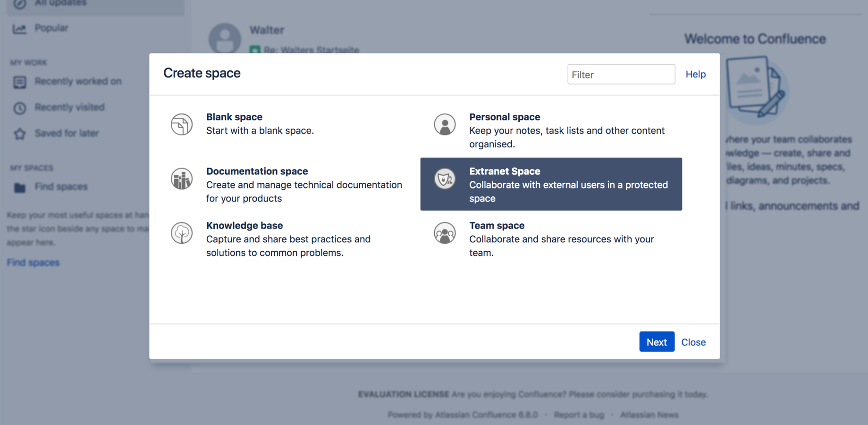Image resolution: width=868 pixels, height=425 pixels.
Task: Click the Welcome to Confluence heading
Action: (755, 39)
